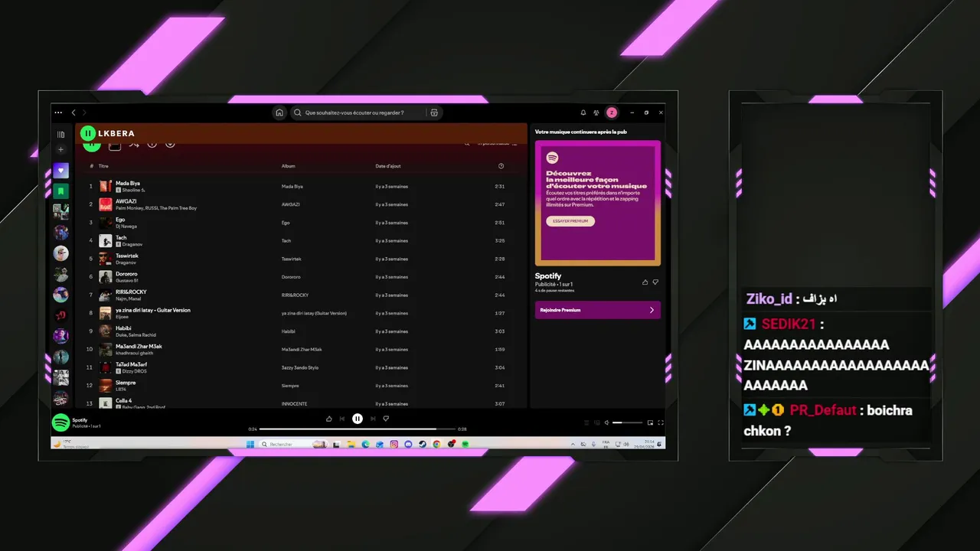Open Steam from the taskbar
The height and width of the screenshot is (551, 980).
[423, 444]
